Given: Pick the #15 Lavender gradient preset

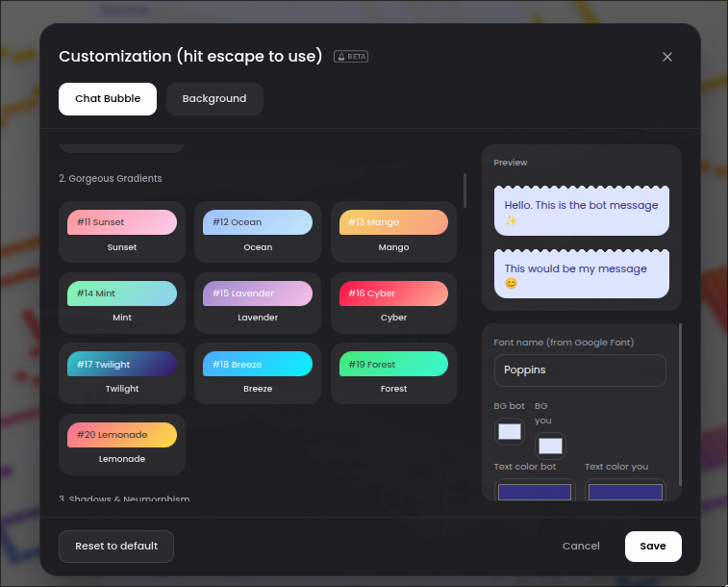Looking at the screenshot, I should pos(258,303).
